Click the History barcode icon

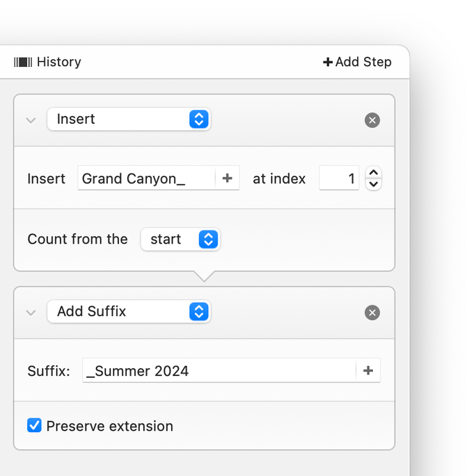pos(23,62)
